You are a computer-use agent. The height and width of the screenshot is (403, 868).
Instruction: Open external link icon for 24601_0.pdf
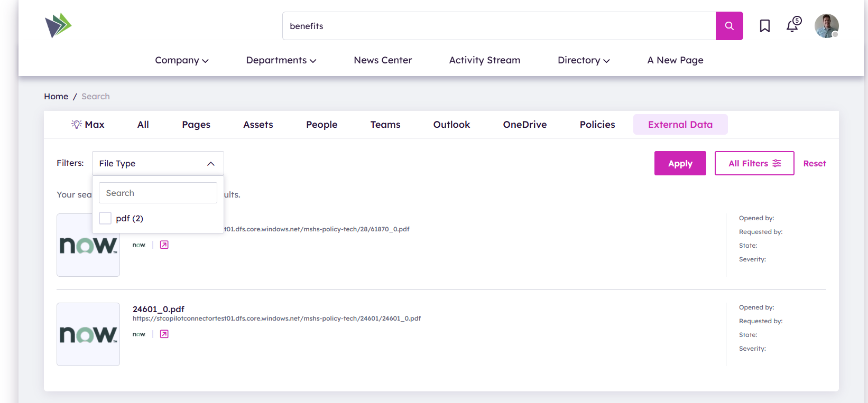coord(164,334)
